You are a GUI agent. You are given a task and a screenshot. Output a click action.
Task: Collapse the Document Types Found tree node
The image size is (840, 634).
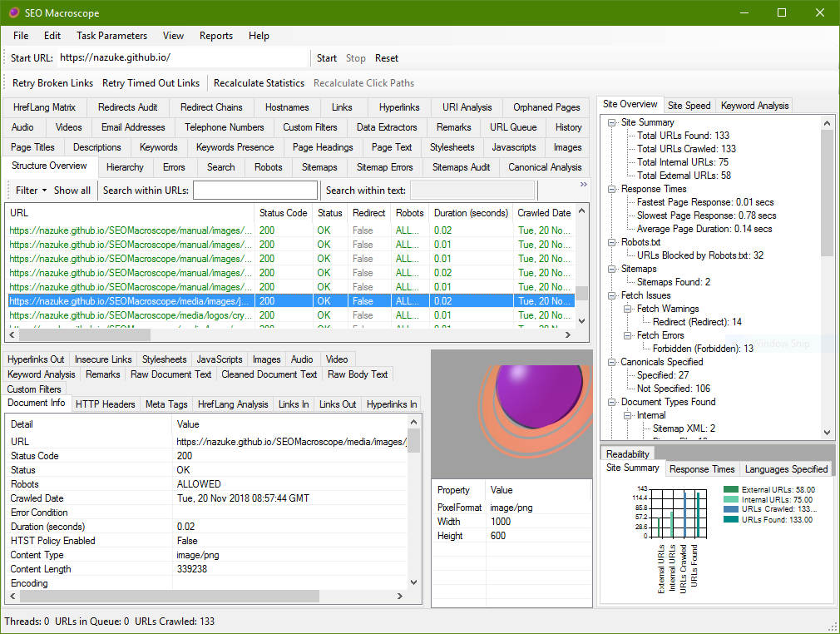tap(611, 403)
